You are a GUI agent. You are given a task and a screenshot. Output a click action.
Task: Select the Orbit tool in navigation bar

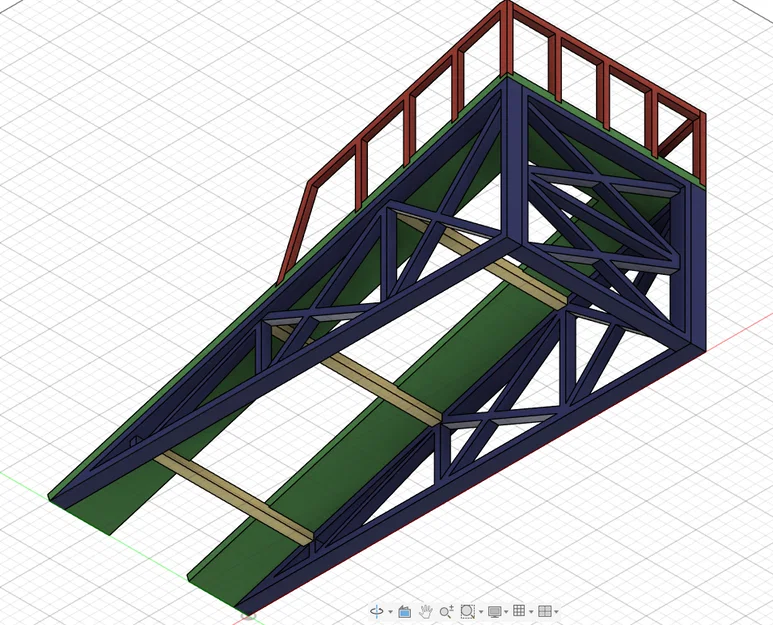[x=377, y=611]
